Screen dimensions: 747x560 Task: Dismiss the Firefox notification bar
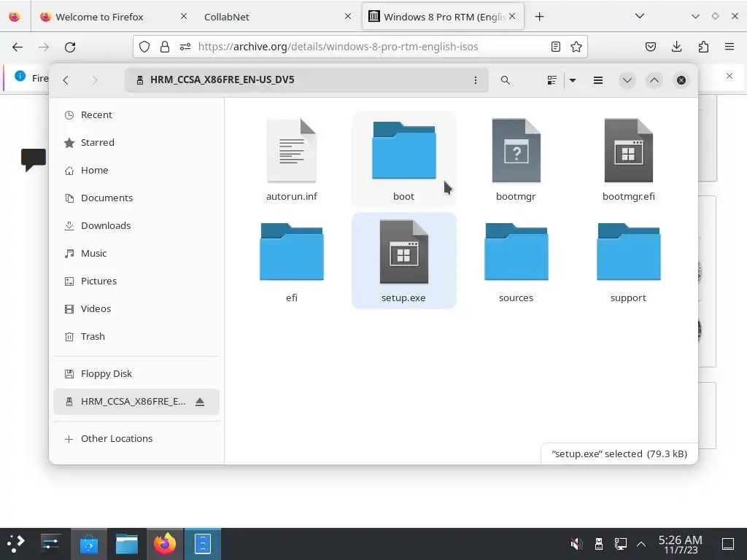(x=729, y=76)
